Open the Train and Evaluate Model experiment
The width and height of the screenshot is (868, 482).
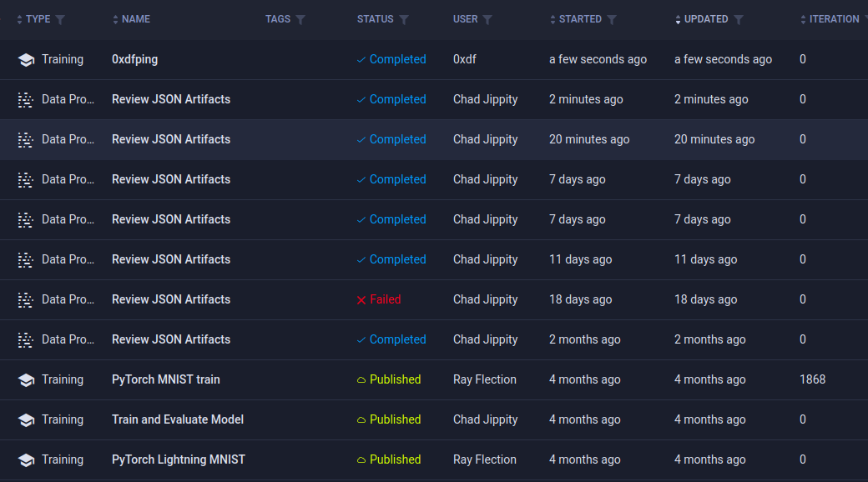point(178,419)
